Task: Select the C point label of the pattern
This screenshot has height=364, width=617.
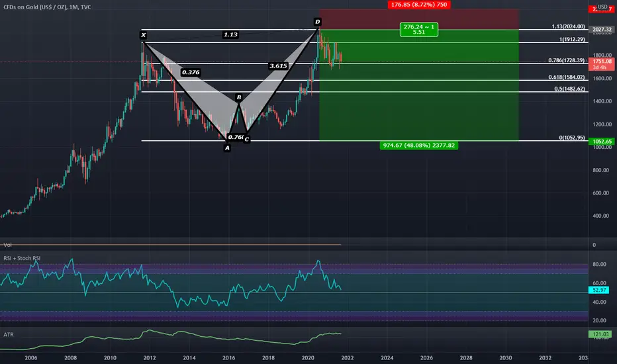Action: tap(247, 139)
